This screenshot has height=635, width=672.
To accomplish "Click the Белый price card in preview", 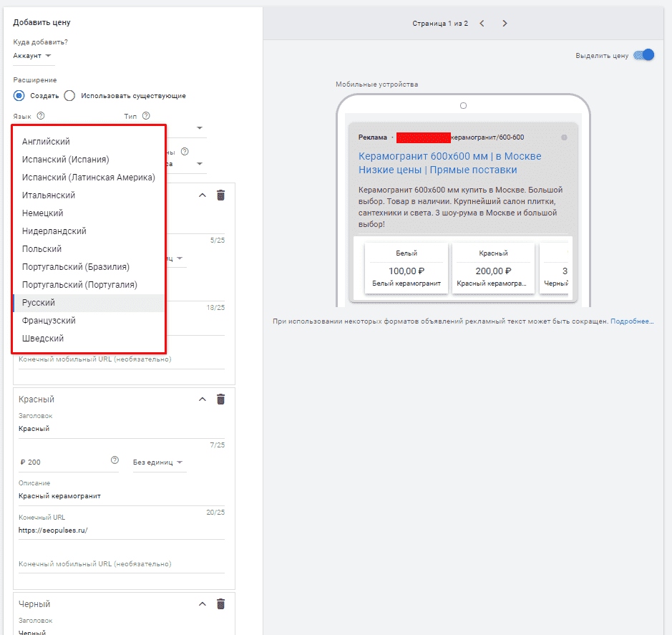I will [x=406, y=268].
